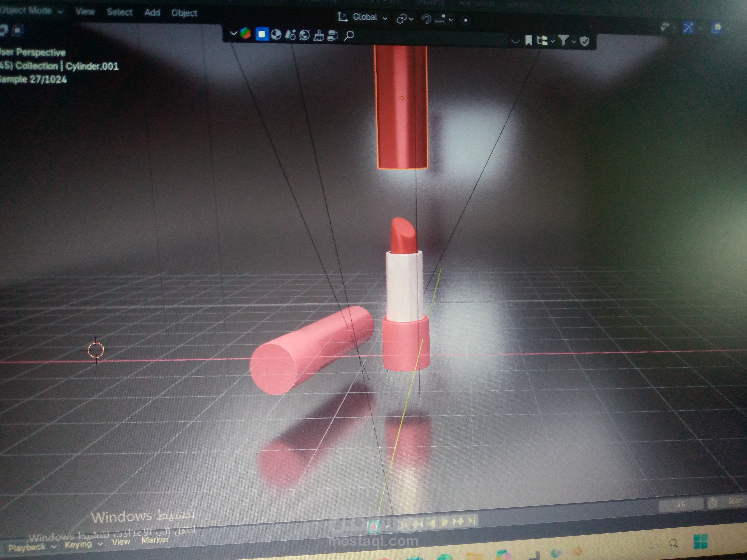This screenshot has height=560, width=747.
Task: Click the node blocks icon before the magnifier
Action: tap(333, 36)
